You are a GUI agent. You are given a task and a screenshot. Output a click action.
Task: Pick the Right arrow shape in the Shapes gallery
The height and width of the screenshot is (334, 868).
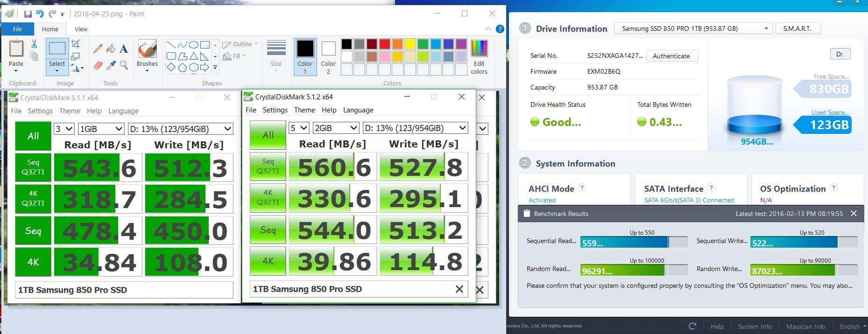click(205, 68)
